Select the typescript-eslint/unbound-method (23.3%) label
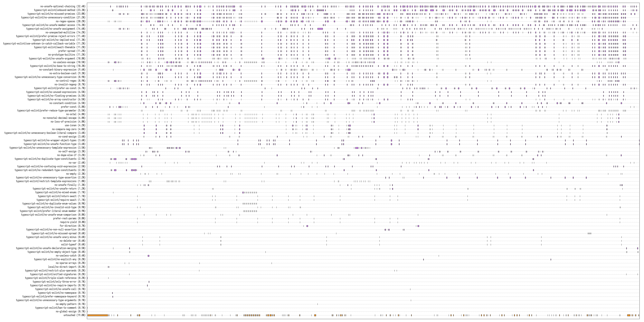Screen dimensions: 644x322 click(x=60, y=10)
